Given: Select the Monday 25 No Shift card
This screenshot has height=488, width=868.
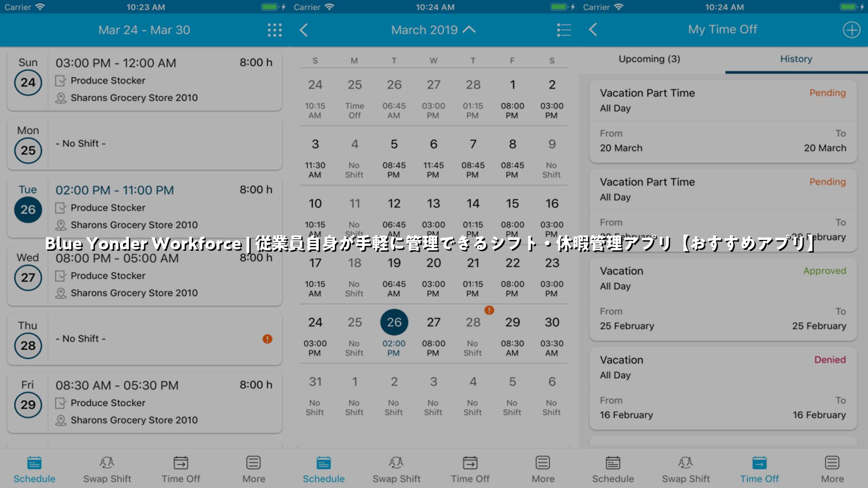Looking at the screenshot, I should [145, 144].
